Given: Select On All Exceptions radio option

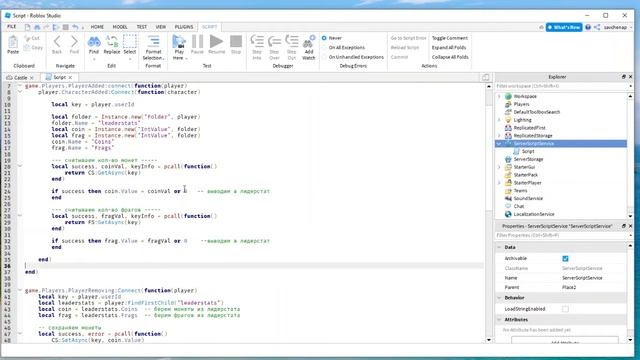Looking at the screenshot, I should click(x=324, y=47).
